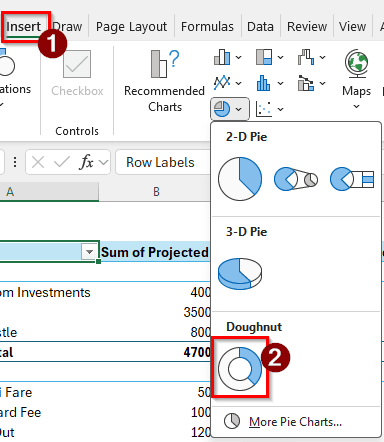Insert a hierarchy treemap chart
384x442 pixels.
click(x=264, y=57)
